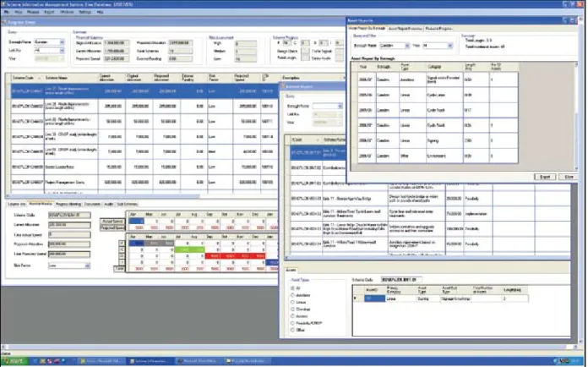Screen dimensions: 588x367
Task: Click Close button in Asset Reports window
Action: (x=569, y=177)
